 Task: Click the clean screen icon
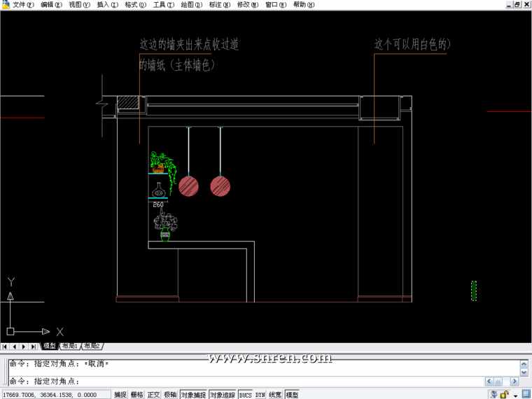point(526,395)
